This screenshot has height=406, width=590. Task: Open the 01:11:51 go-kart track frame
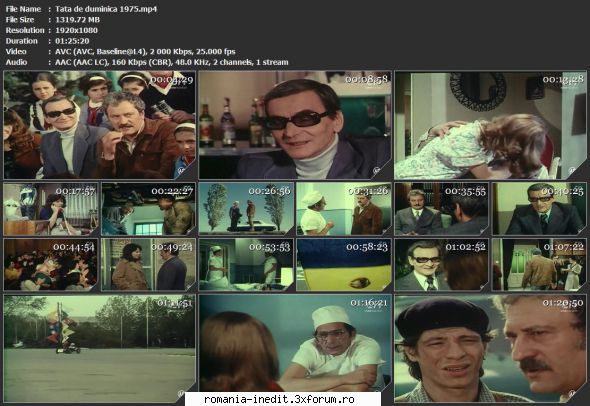(x=100, y=348)
